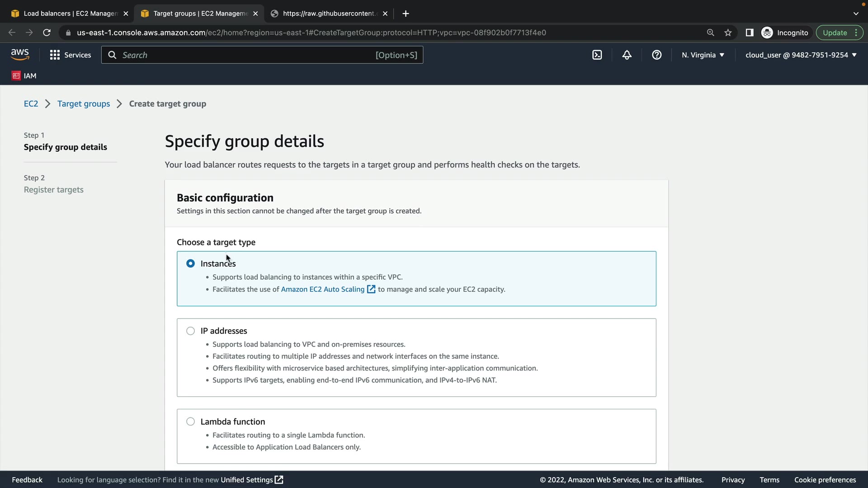Open AWS CloudShell icon
The image size is (868, 488).
597,55
